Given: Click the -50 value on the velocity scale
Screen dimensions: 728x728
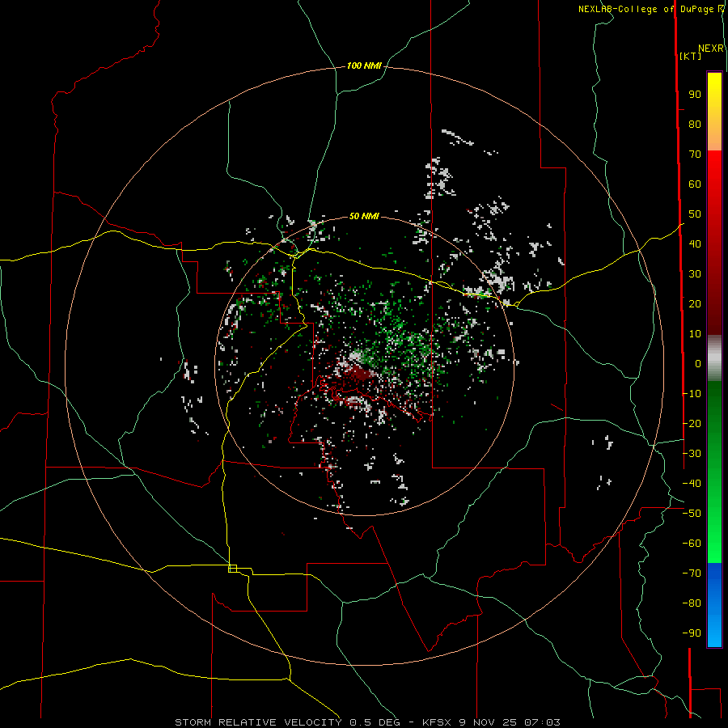Looking at the screenshot, I should coord(692,514).
